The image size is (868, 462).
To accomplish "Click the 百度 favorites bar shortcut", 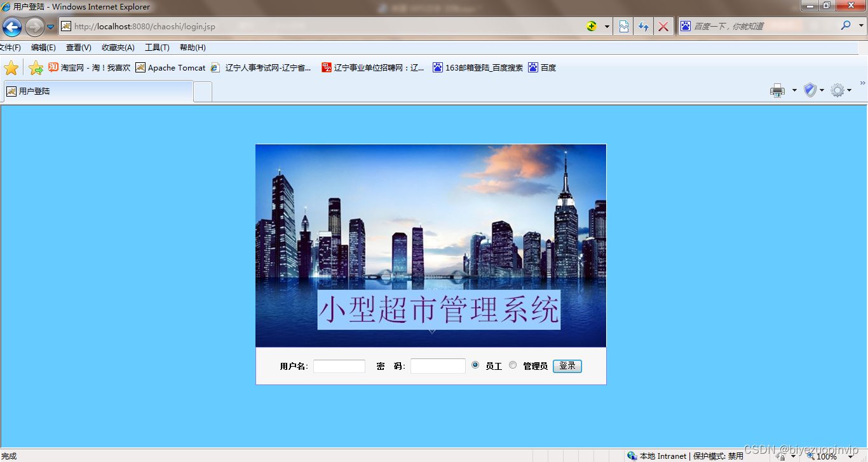I will (x=541, y=67).
